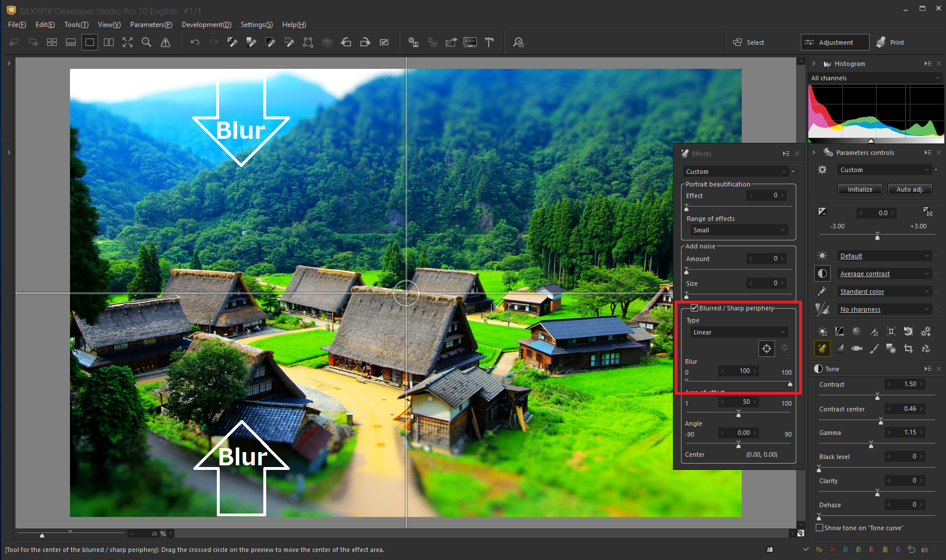The width and height of the screenshot is (946, 560).
Task: Switch to Adjustment mode button
Action: coord(835,42)
